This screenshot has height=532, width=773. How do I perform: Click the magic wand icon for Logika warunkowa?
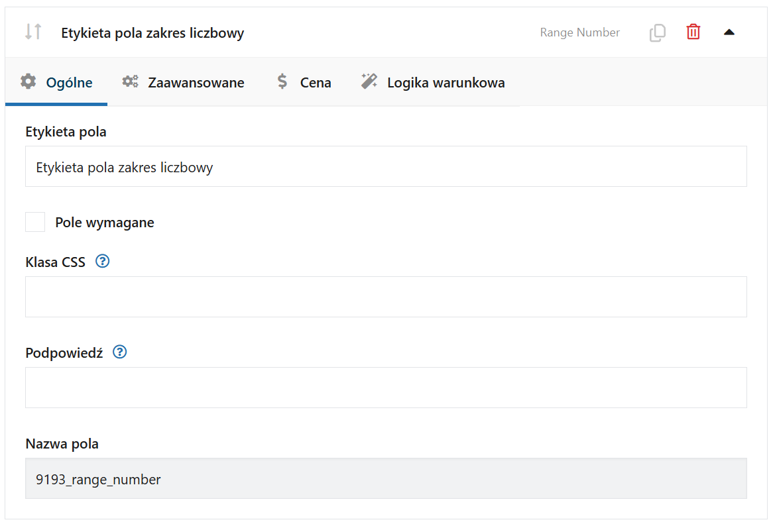tap(369, 82)
